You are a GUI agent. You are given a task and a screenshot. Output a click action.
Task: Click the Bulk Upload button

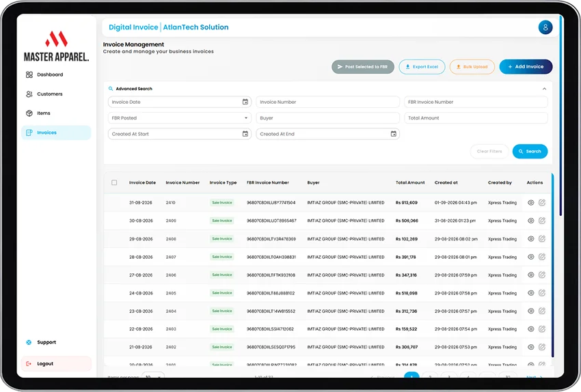472,67
